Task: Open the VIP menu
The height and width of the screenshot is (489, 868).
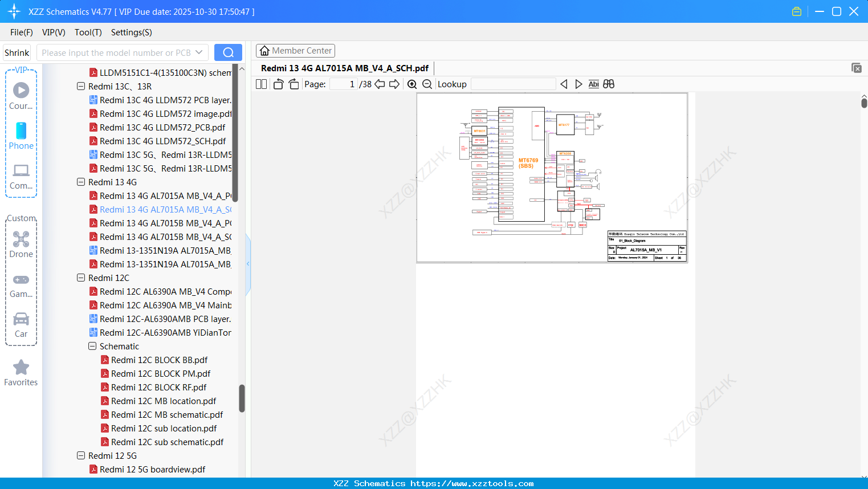Action: [x=53, y=32]
